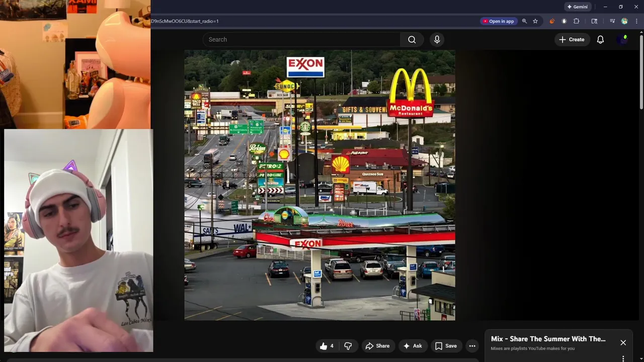
Task: Open the Ask AI button
Action: coord(412,346)
